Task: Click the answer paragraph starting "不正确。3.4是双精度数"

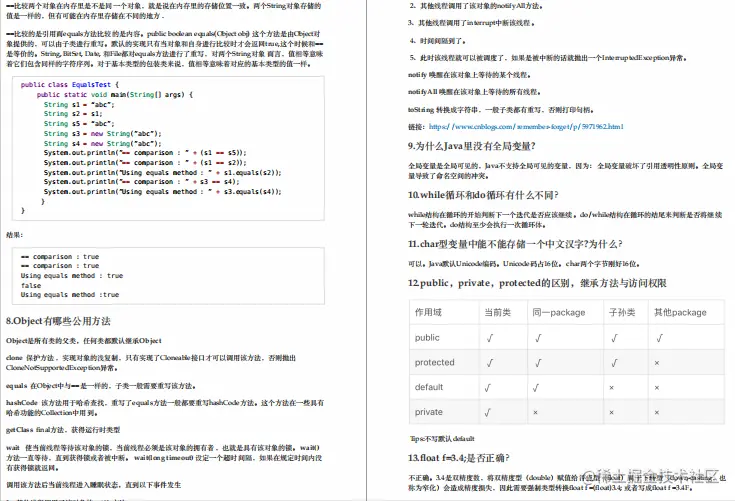Action: pyautogui.click(x=567, y=483)
